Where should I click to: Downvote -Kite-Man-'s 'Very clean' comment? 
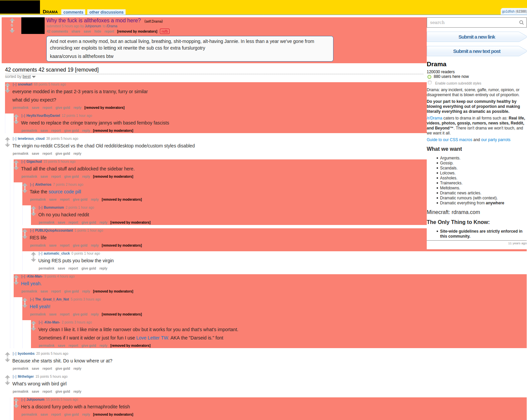(x=33, y=329)
